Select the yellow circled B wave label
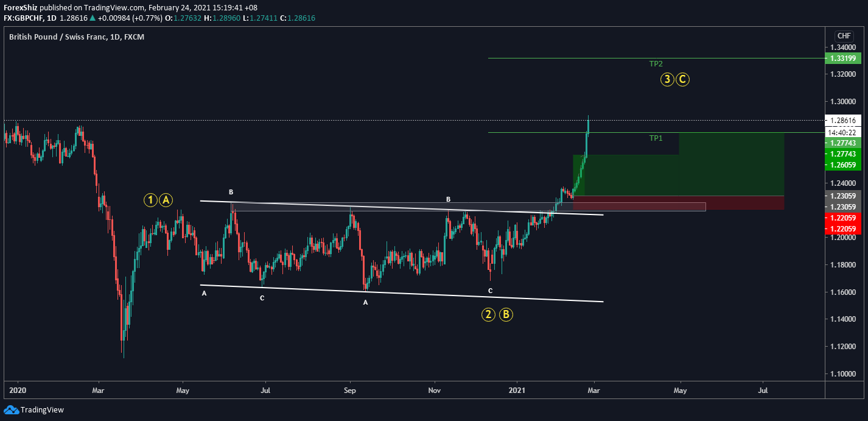Viewport: 868px width, 421px height. (506, 314)
